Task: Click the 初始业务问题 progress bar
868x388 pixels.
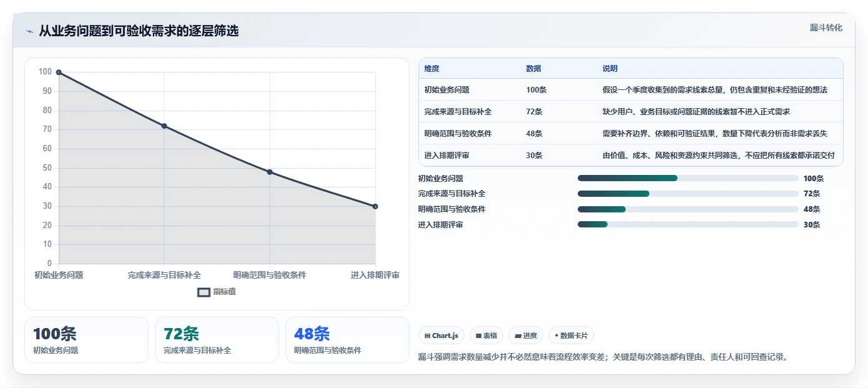Action: (x=688, y=178)
